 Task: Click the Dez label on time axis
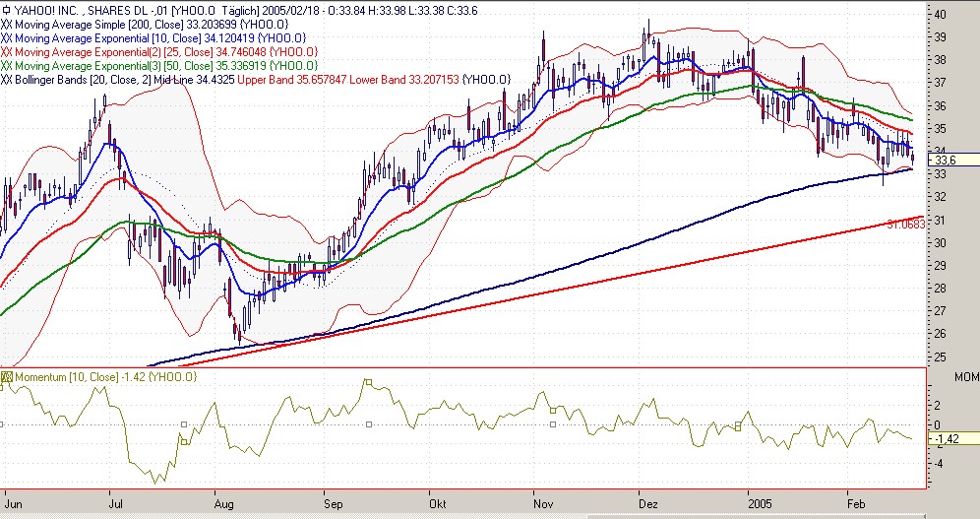tap(648, 503)
